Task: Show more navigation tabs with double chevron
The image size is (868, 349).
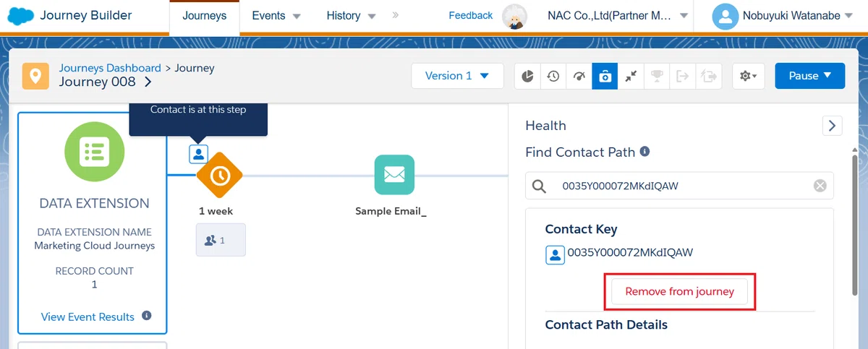Action: (396, 14)
